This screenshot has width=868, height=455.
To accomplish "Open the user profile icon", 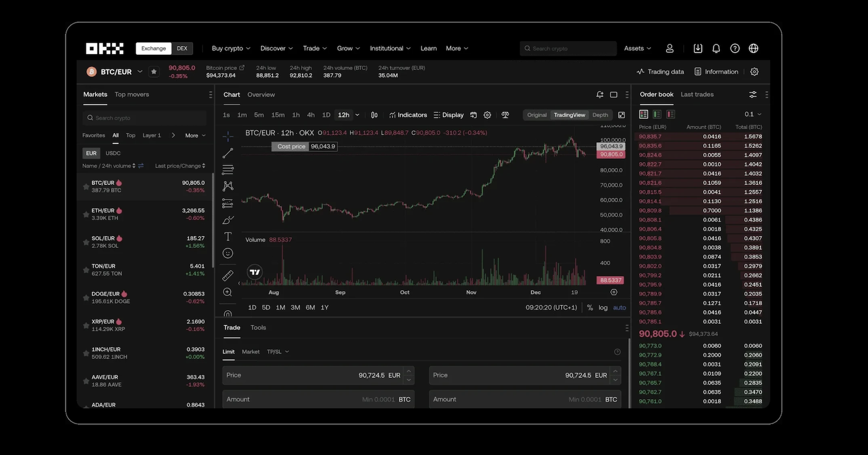I will 669,48.
